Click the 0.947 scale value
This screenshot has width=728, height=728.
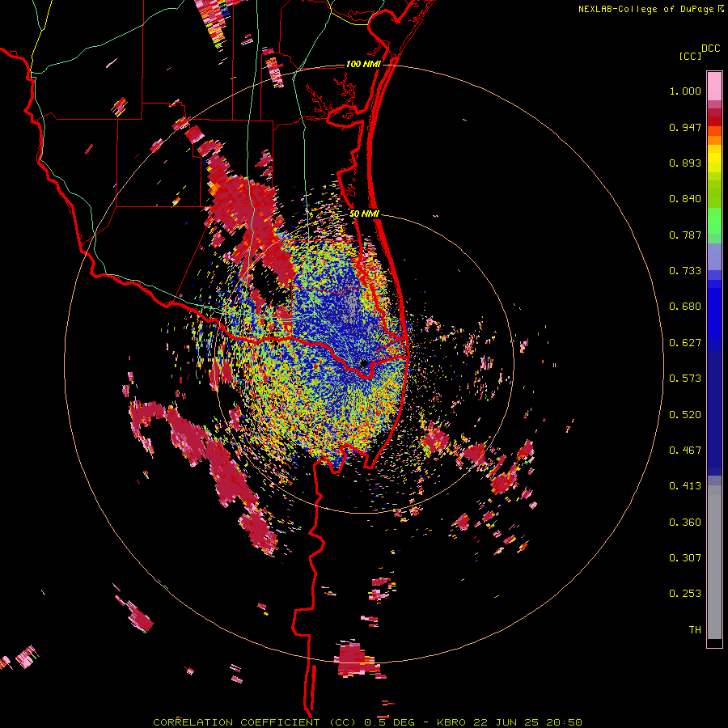pos(685,127)
